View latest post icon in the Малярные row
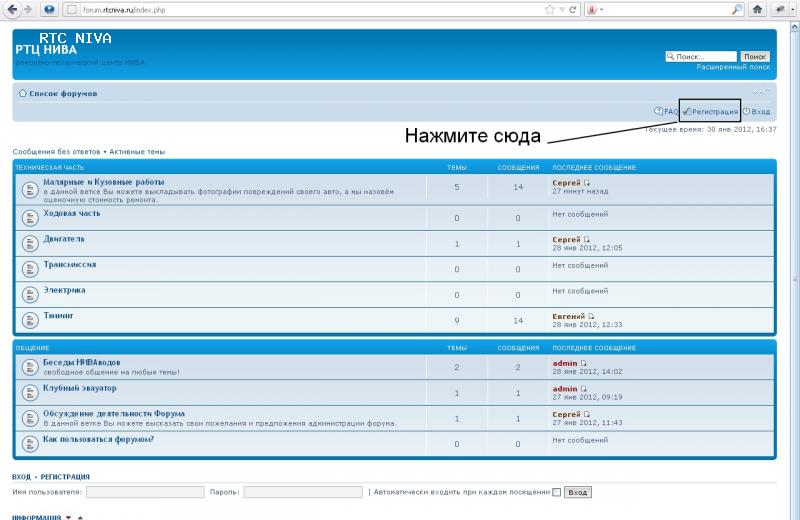Screen dimensions: 800x520 pyautogui.click(x=587, y=183)
